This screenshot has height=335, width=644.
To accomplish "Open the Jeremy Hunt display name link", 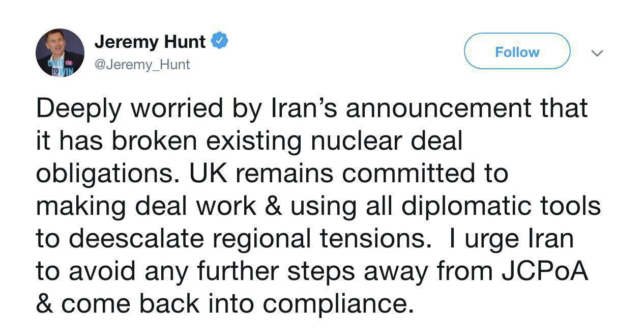I will tap(150, 42).
